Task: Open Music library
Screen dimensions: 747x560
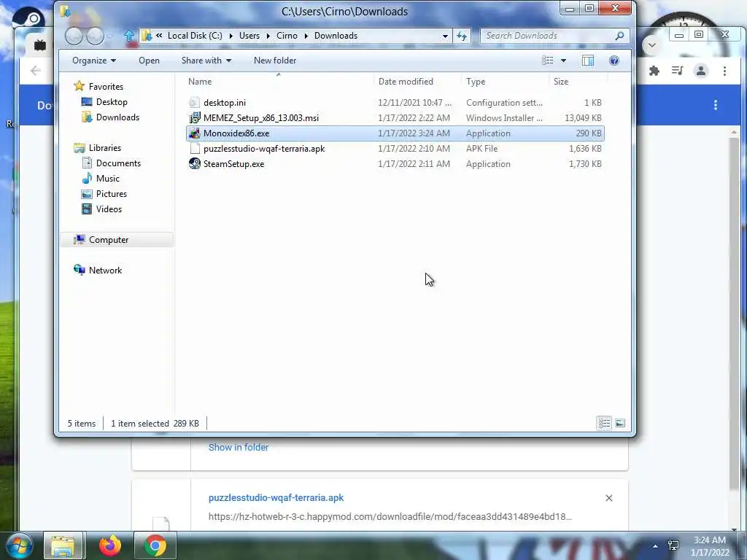Action: coord(108,179)
